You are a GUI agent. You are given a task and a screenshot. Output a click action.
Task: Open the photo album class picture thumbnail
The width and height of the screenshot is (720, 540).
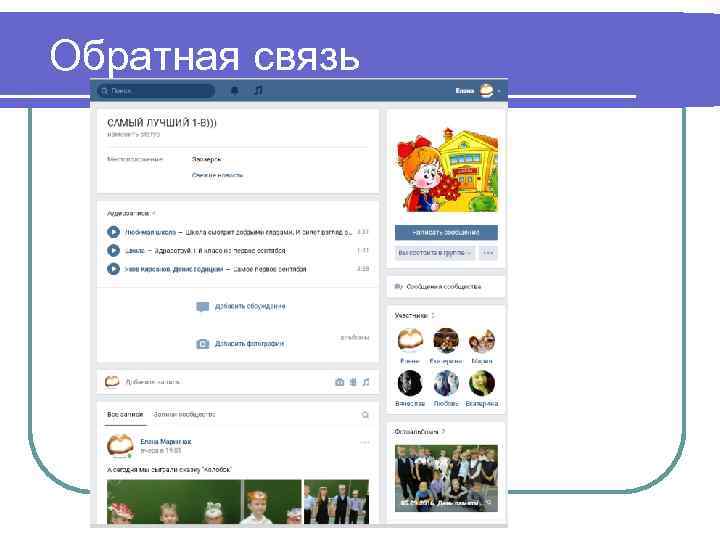446,478
